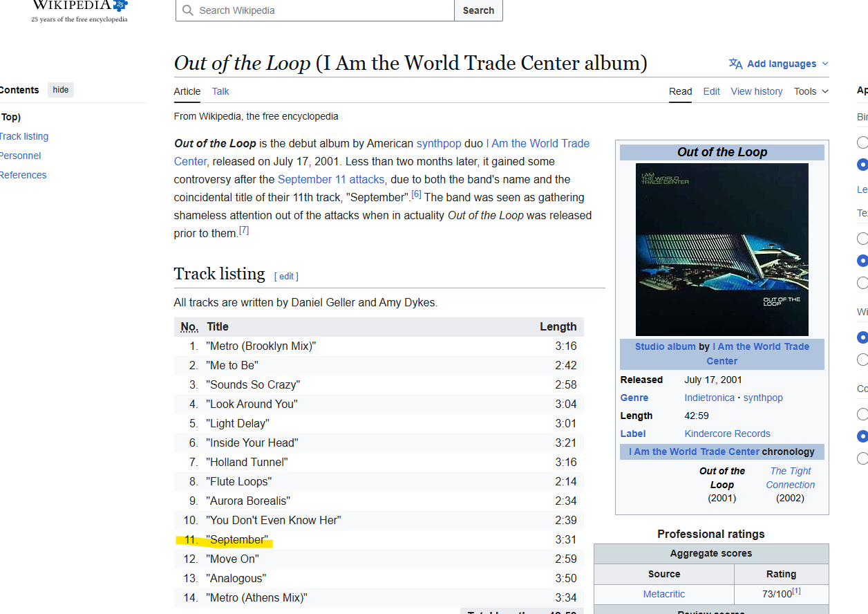Click citation [1] next to 73/100
The width and height of the screenshot is (868, 614).
tap(796, 591)
